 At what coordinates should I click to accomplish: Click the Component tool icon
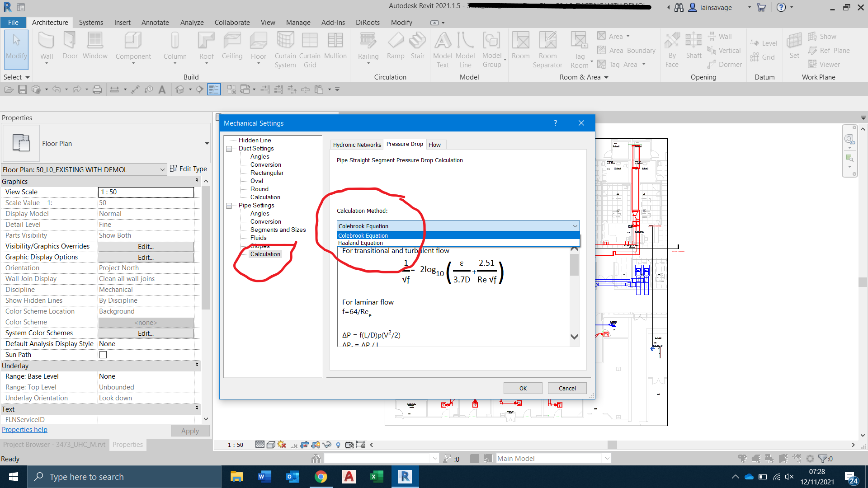tap(133, 41)
